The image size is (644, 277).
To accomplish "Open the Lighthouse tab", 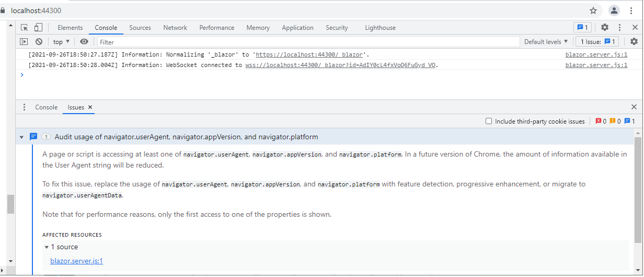I will (380, 28).
